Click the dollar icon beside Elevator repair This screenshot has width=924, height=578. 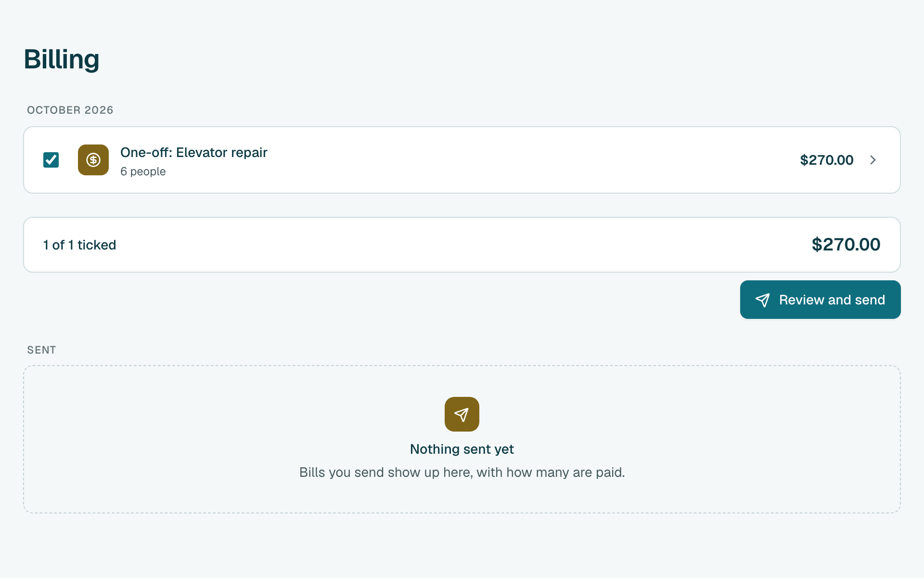[x=93, y=160]
